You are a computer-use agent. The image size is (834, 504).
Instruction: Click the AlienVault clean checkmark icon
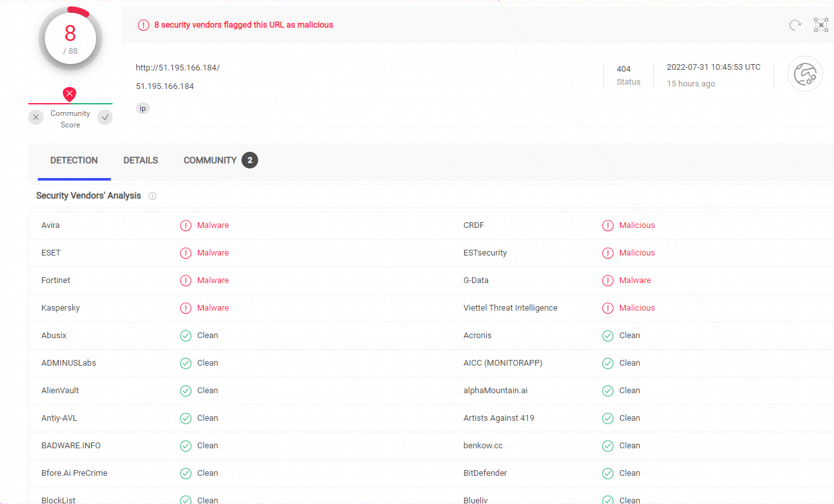[x=186, y=391]
